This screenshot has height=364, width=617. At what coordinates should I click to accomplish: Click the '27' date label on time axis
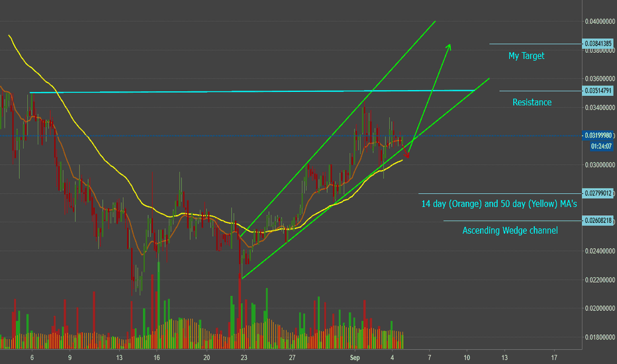292,357
